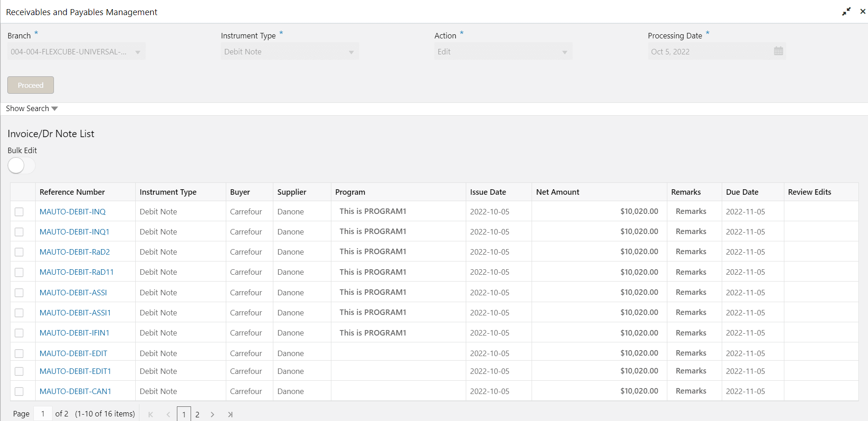Click Remarks in the MAUTO-DEBIT-CAN1 row

[691, 391]
